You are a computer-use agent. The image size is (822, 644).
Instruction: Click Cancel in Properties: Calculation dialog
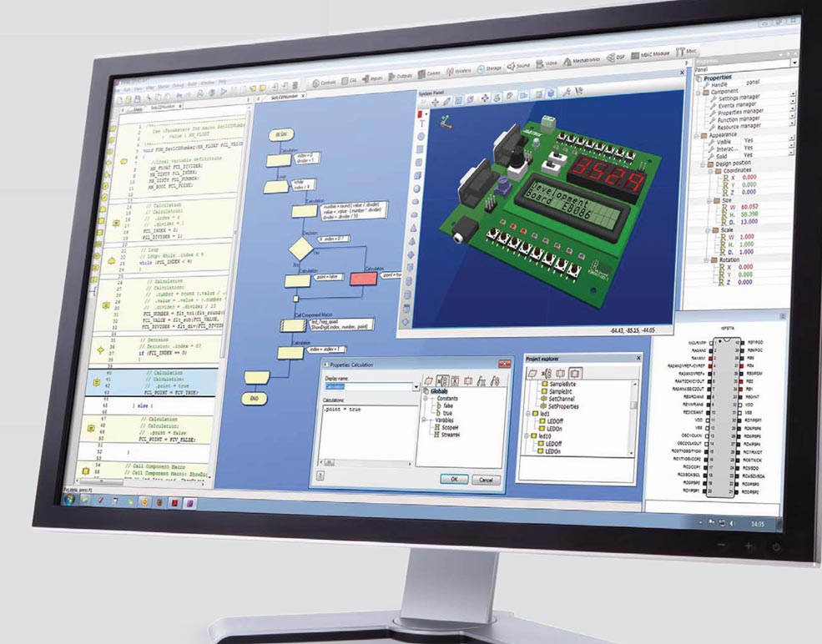pos(486,480)
